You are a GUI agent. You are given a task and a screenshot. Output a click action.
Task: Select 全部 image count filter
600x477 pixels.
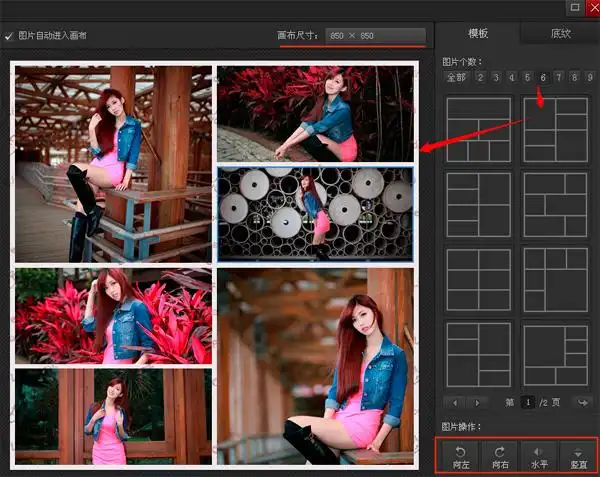[x=456, y=78]
